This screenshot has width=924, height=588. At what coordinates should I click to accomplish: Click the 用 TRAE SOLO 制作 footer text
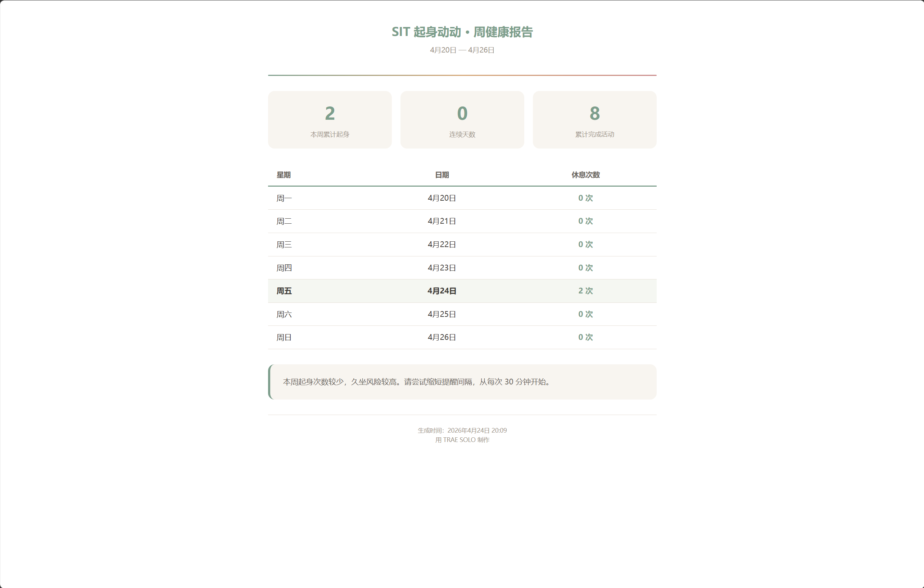coord(462,440)
